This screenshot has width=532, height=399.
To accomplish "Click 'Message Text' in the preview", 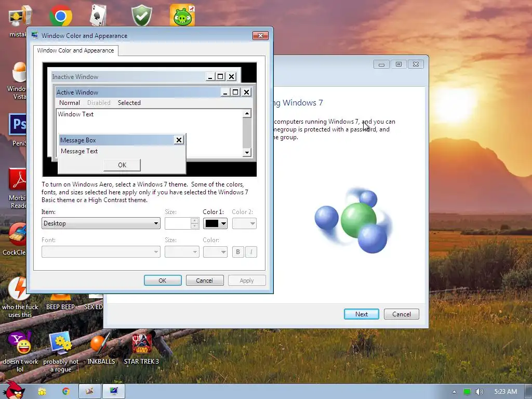I will click(x=79, y=151).
